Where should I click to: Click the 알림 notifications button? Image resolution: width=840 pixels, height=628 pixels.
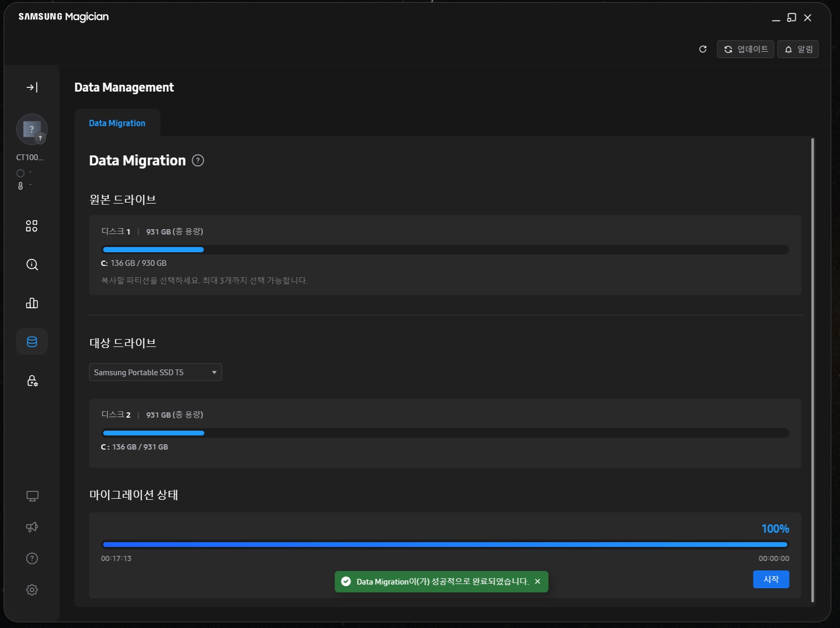pyautogui.click(x=798, y=49)
